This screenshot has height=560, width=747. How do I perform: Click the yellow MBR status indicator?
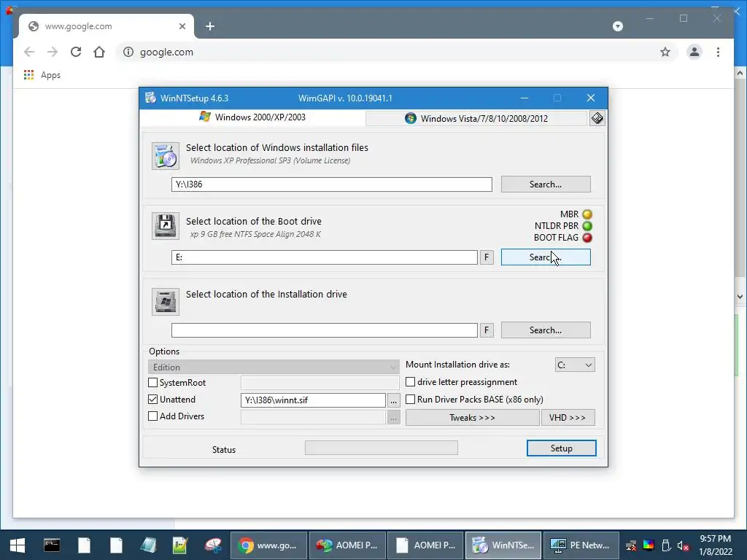tap(587, 214)
